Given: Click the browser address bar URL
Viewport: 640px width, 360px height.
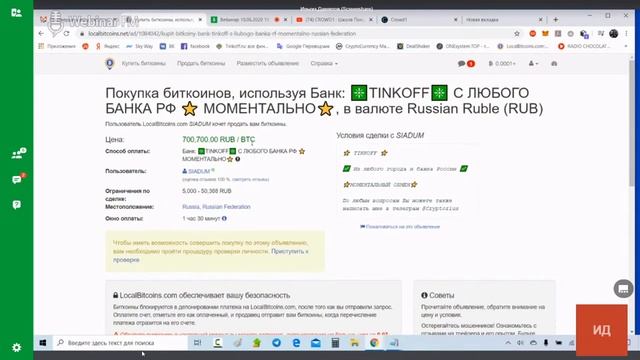Looking at the screenshot, I should tap(222, 33).
